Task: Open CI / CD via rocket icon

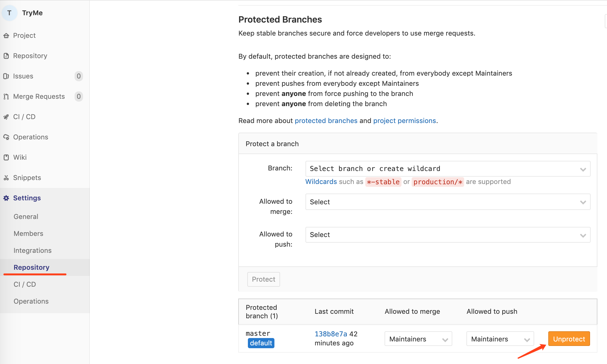Action: click(x=6, y=117)
